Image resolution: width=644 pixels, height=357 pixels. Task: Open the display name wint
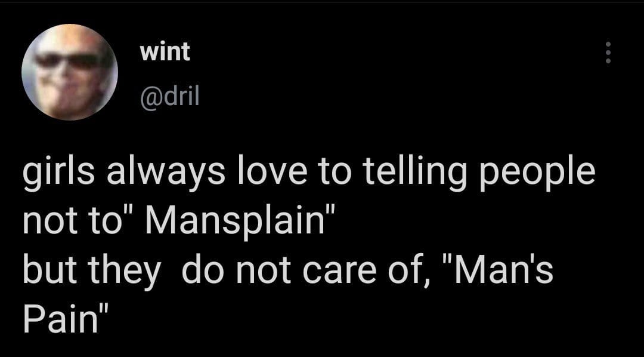(165, 52)
